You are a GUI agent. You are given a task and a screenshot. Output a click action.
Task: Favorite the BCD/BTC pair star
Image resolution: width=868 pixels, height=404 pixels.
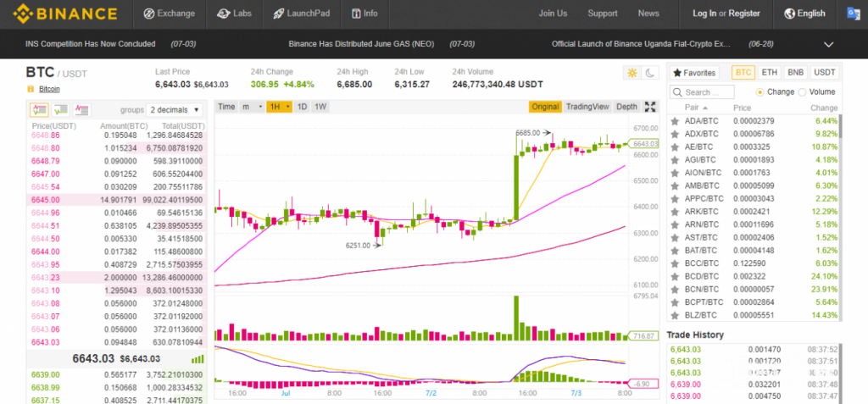coord(675,276)
